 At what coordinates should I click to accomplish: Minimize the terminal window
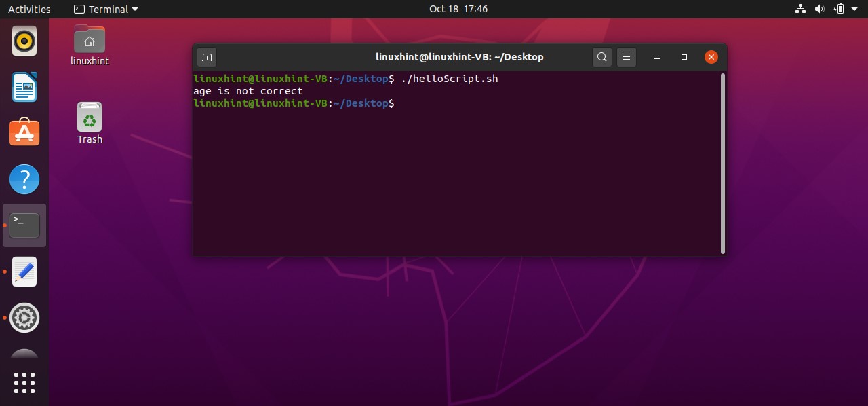(657, 57)
